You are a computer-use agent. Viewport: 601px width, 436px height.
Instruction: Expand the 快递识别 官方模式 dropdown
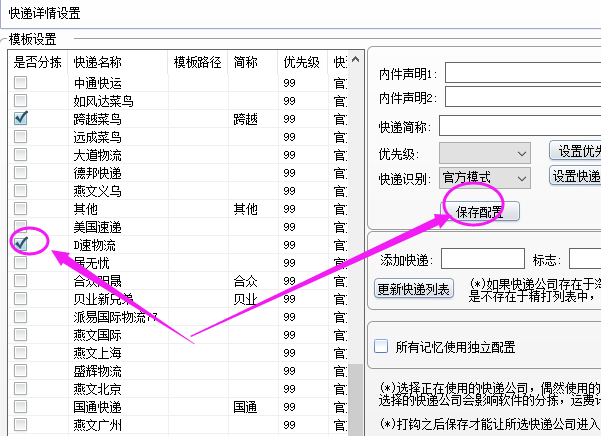click(484, 178)
